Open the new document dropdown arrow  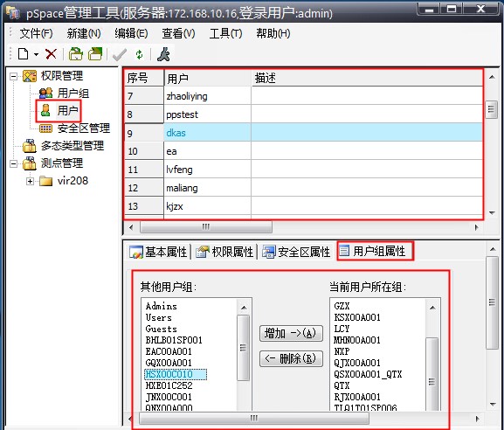point(37,54)
